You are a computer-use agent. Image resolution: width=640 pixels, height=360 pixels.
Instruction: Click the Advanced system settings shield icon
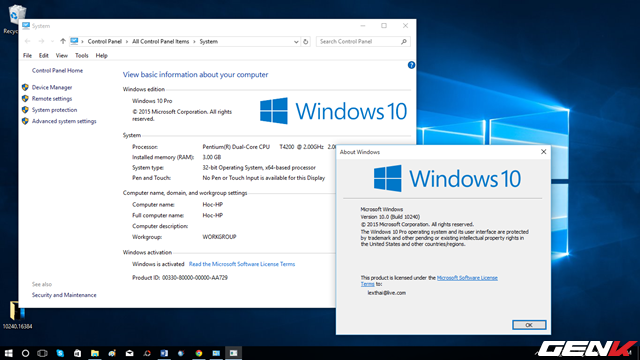pos(25,121)
